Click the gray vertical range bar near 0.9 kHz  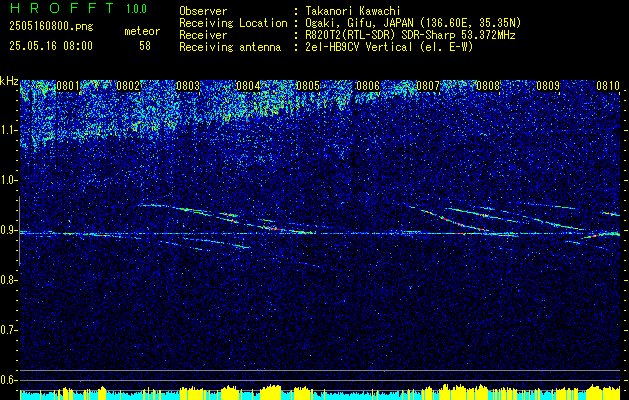(x=19, y=231)
